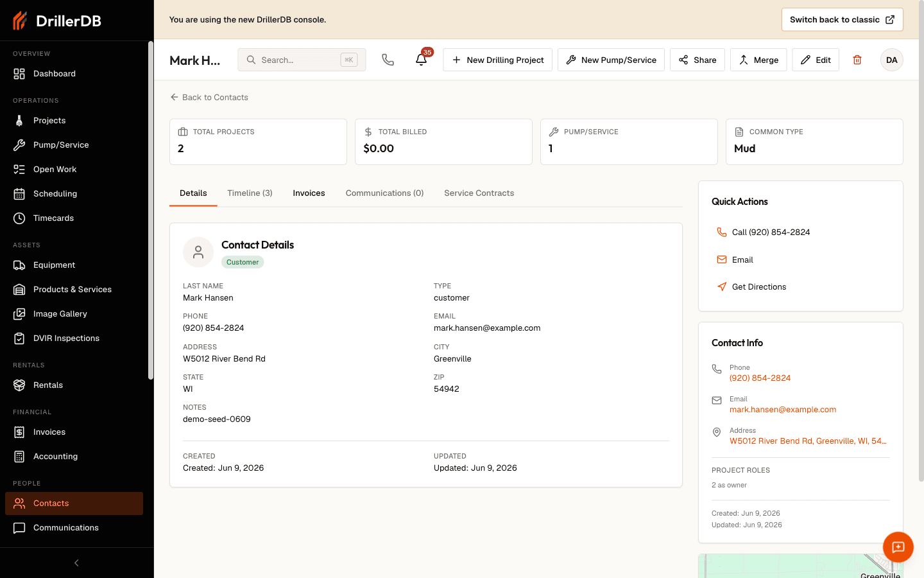The height and width of the screenshot is (578, 924).
Task: Click the DrillerDB logo
Action: tap(57, 21)
